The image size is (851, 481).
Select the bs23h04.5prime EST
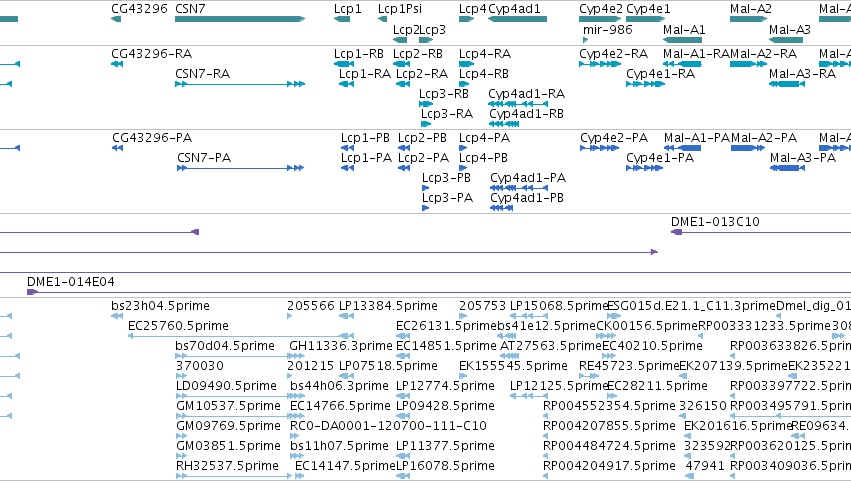(x=117, y=316)
